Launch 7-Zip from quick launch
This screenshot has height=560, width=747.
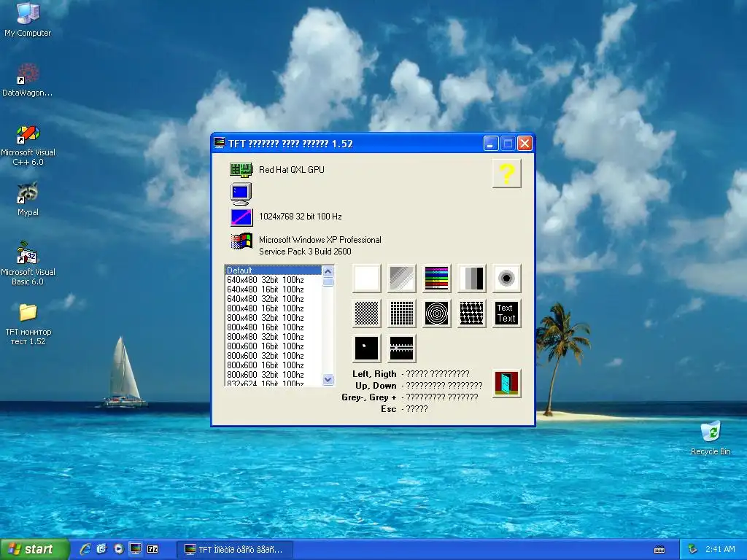(x=152, y=549)
